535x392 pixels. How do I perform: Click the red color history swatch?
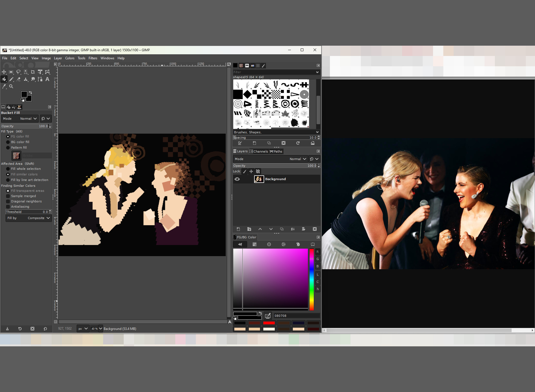point(269,323)
